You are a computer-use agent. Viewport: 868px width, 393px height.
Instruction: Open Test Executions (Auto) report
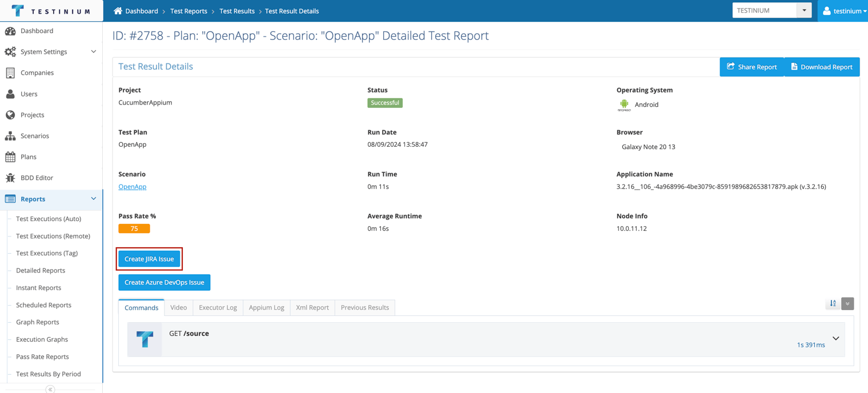(49, 219)
